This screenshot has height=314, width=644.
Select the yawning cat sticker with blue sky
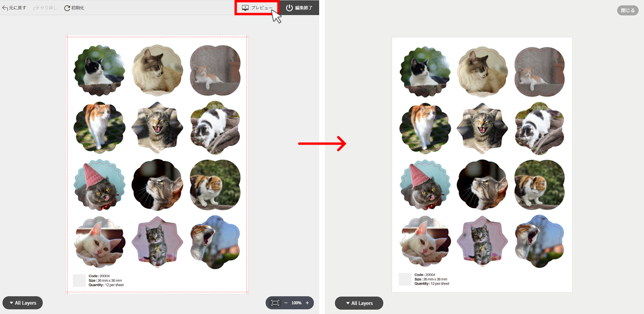coord(215,242)
